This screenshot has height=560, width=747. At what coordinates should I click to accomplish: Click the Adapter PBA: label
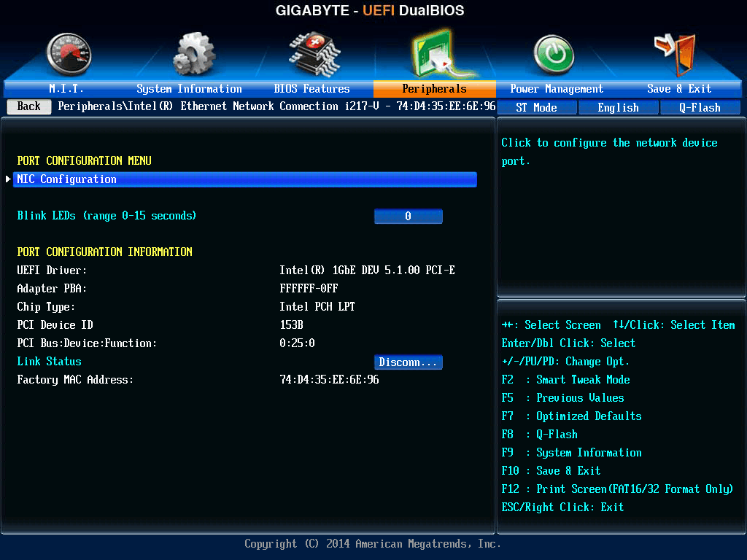52,289
